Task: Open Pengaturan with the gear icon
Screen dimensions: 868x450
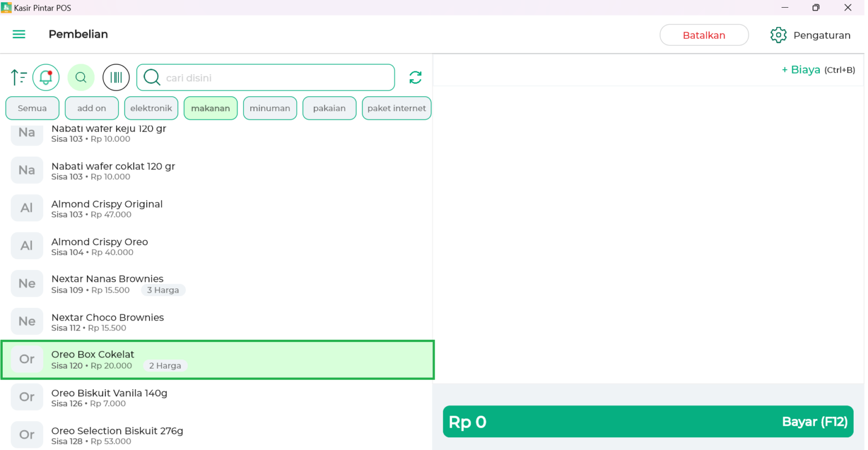Action: pyautogui.click(x=778, y=34)
